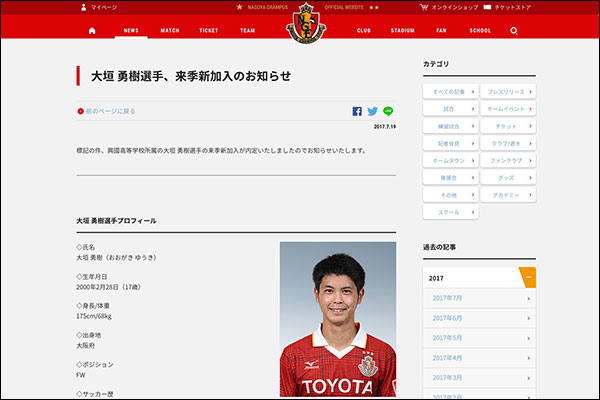Select the 練習試合 category
The width and height of the screenshot is (600, 400).
point(451,126)
